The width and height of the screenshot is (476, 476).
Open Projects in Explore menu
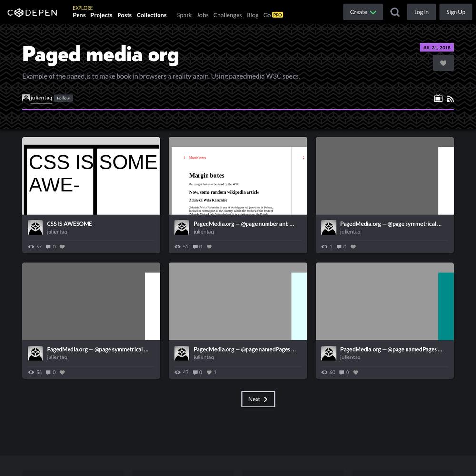tap(101, 15)
